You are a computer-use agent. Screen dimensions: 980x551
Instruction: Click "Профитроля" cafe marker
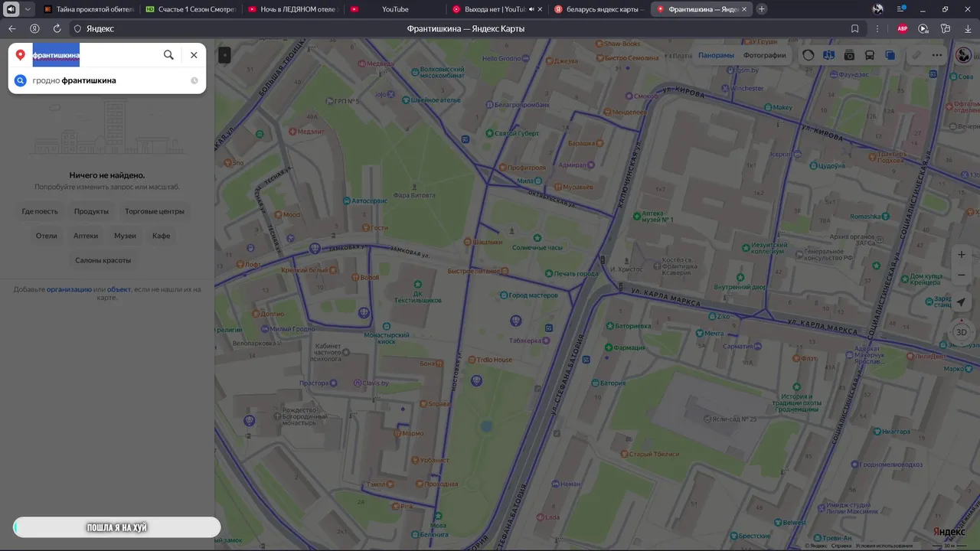[x=522, y=167]
